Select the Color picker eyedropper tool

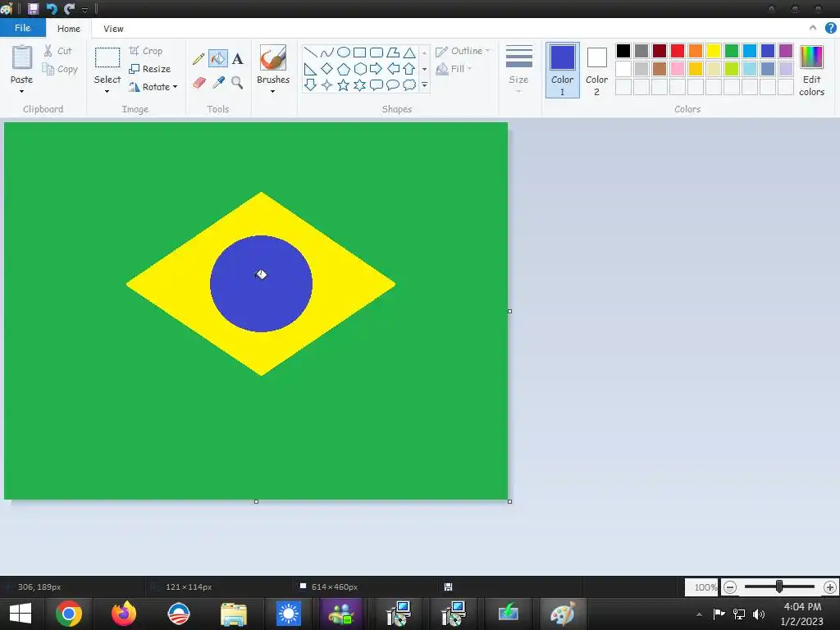[218, 83]
